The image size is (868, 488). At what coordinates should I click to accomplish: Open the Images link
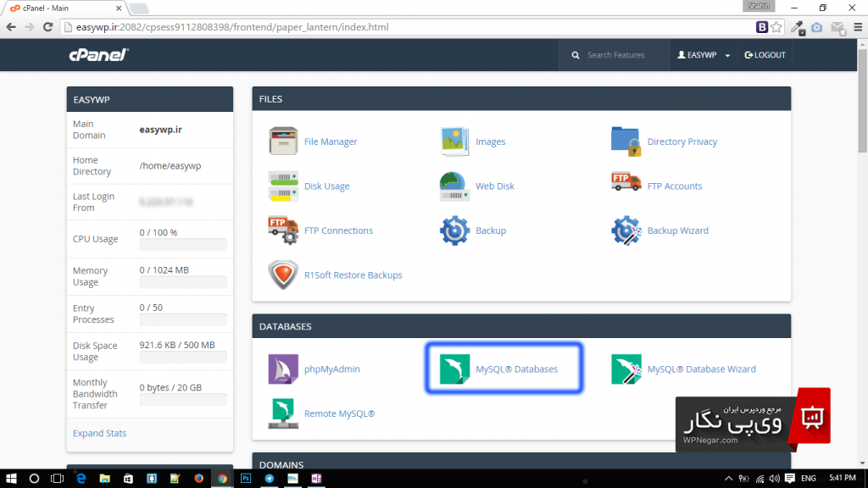pyautogui.click(x=491, y=141)
